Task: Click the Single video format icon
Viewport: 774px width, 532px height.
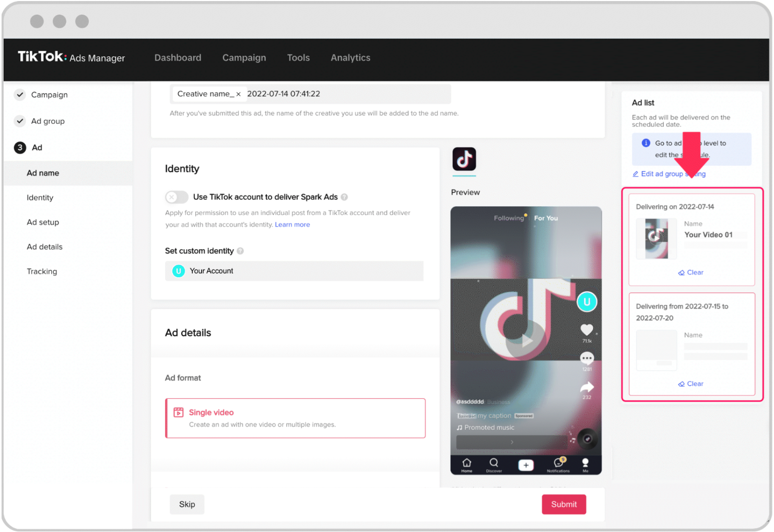Action: coord(179,412)
